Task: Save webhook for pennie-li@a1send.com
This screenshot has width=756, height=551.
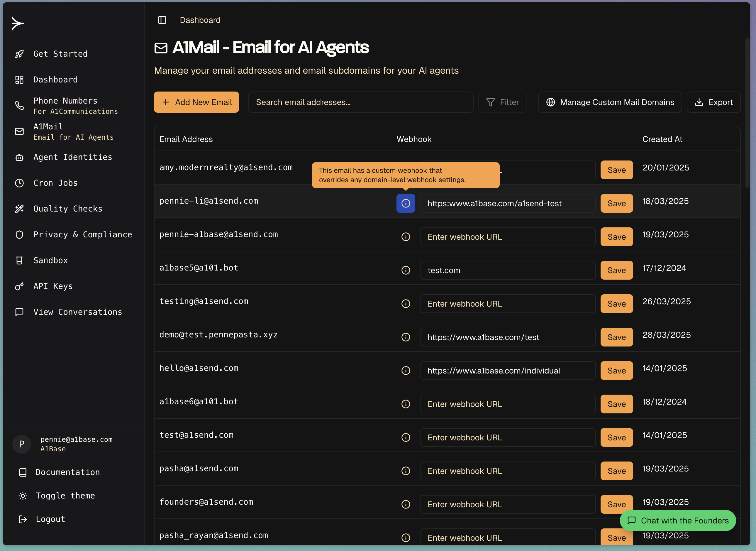Action: coord(617,203)
